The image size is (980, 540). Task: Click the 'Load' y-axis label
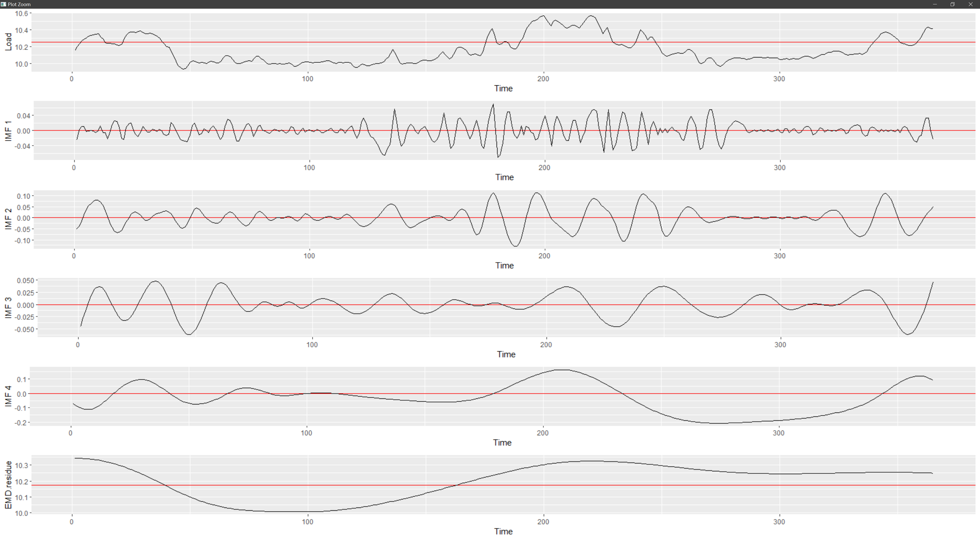pos(8,42)
